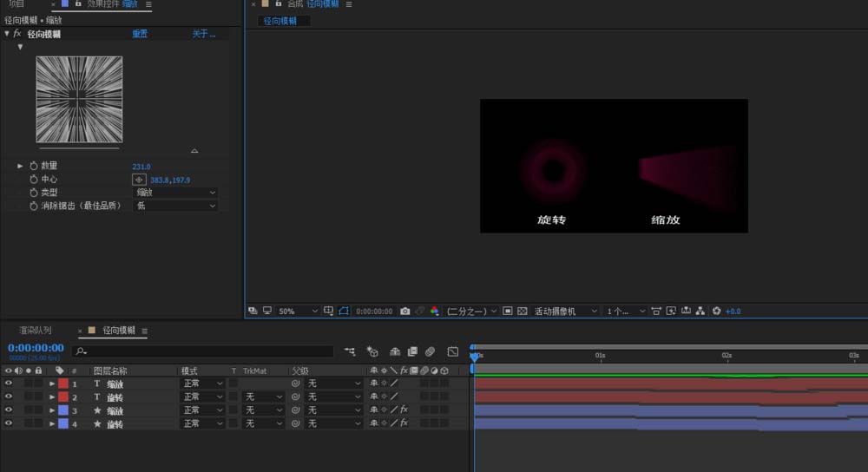
Task: Expand layer 1 properties triangle
Action: pos(52,383)
